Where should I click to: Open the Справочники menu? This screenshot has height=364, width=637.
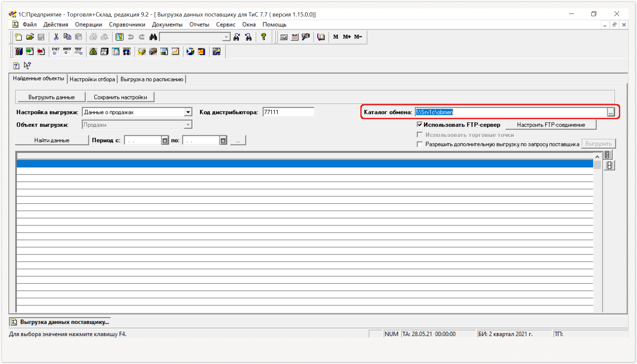coord(127,25)
